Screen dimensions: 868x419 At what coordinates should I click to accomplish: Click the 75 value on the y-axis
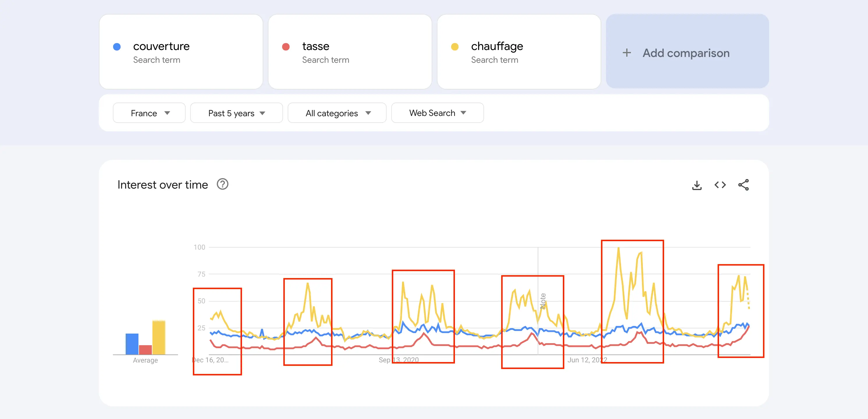[x=201, y=274]
